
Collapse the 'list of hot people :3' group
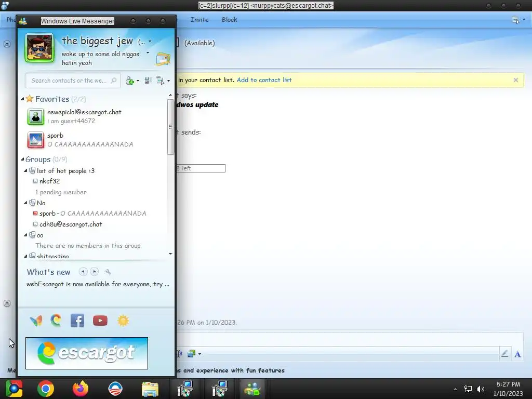pyautogui.click(x=25, y=170)
